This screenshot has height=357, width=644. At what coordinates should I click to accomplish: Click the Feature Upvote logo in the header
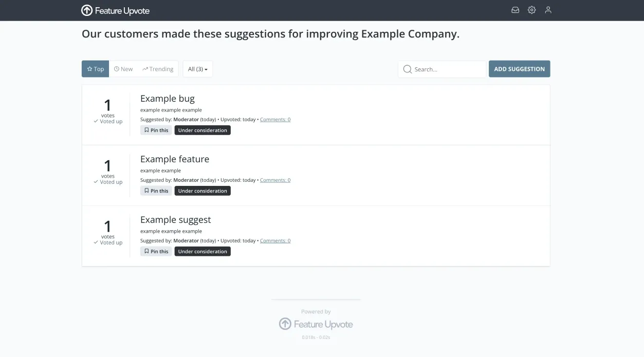pyautogui.click(x=115, y=10)
